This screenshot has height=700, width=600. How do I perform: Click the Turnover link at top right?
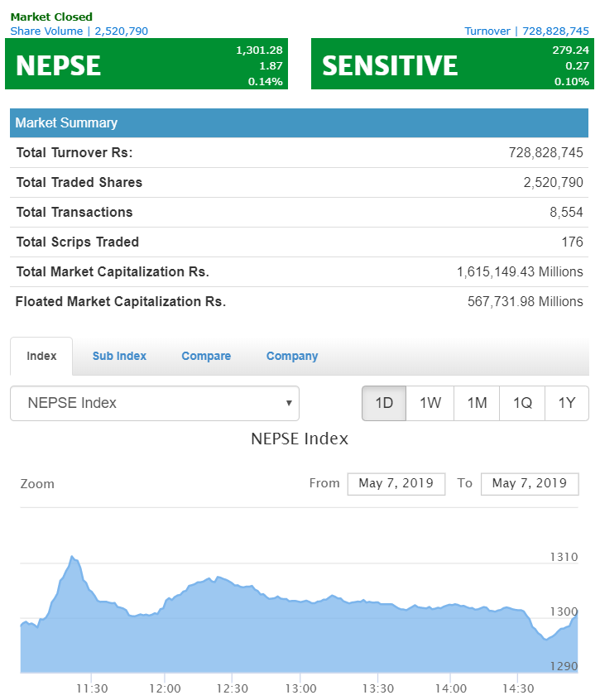(x=527, y=31)
